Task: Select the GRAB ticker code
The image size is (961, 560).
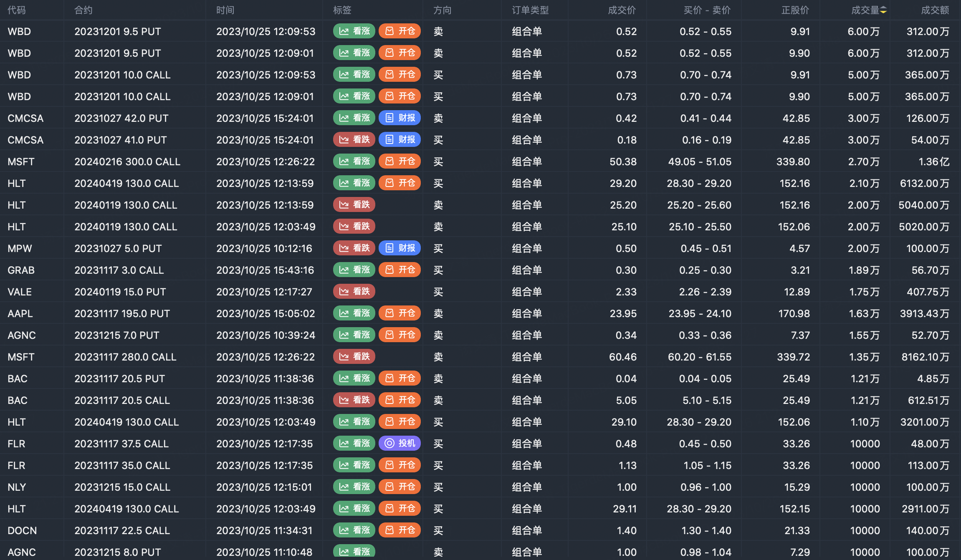Action: click(21, 270)
